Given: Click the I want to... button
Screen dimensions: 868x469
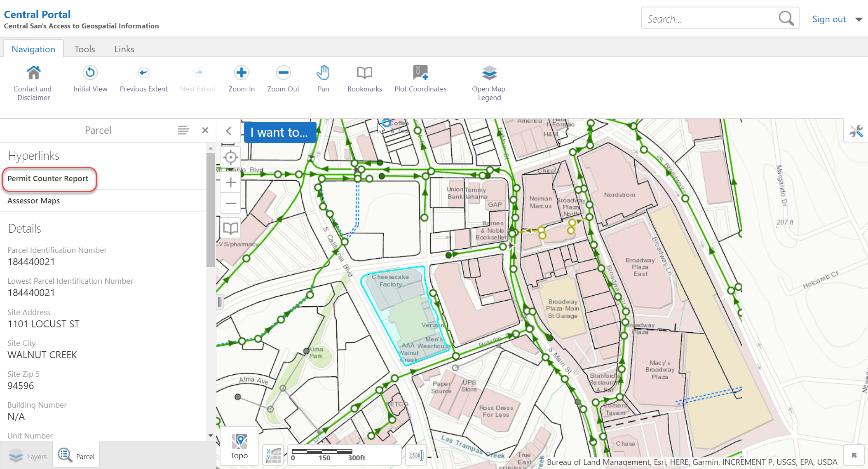Looking at the screenshot, I should pyautogui.click(x=280, y=132).
